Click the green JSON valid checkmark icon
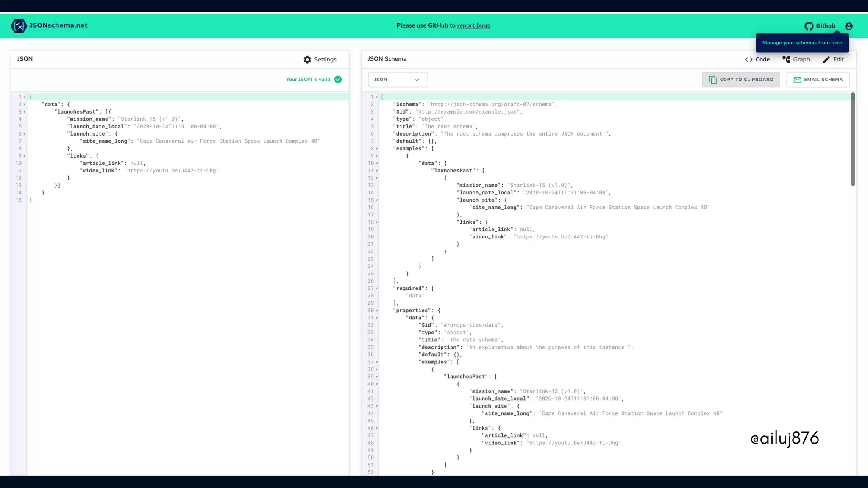868x488 pixels. pos(338,80)
